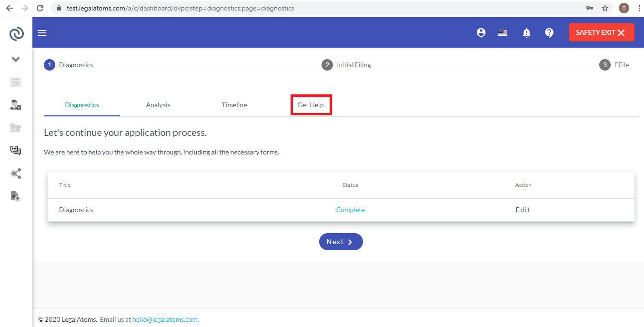Click the heading "Let's continue your application process."
Viewport: 644px width, 327px height.
coord(125,133)
